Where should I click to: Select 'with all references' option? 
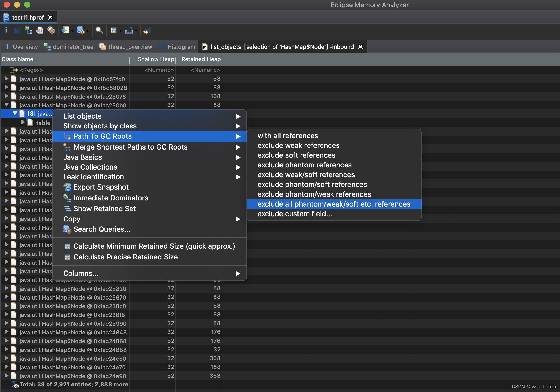tap(334, 136)
